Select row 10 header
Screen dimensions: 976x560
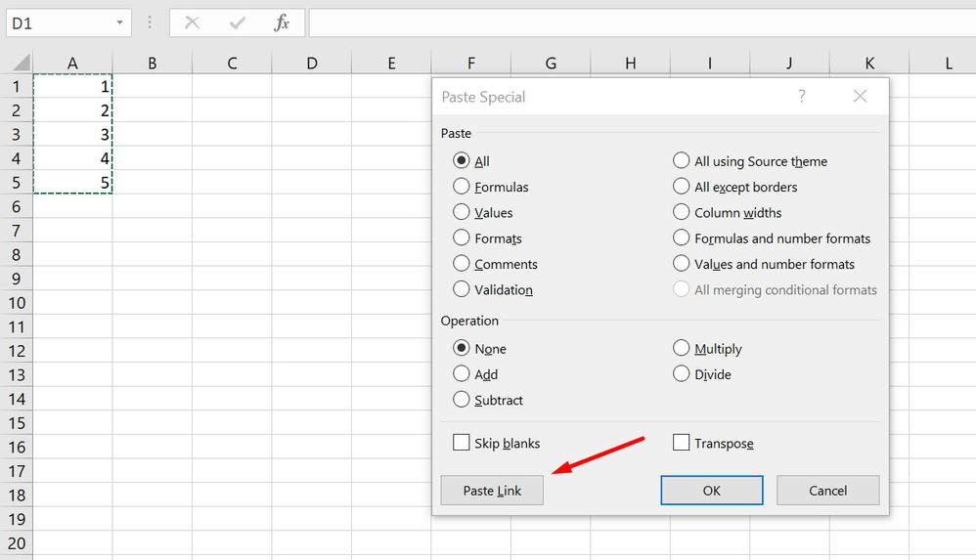pyautogui.click(x=17, y=303)
